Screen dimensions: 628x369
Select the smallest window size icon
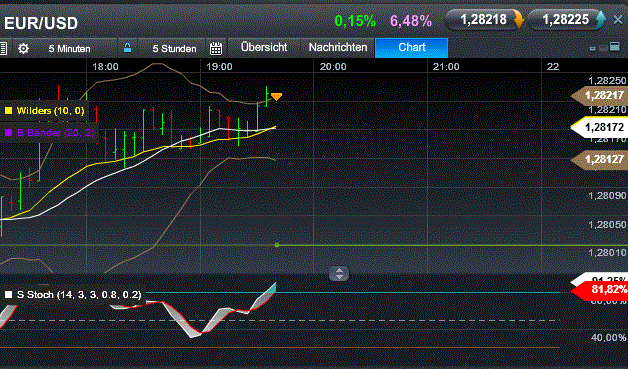(593, 49)
